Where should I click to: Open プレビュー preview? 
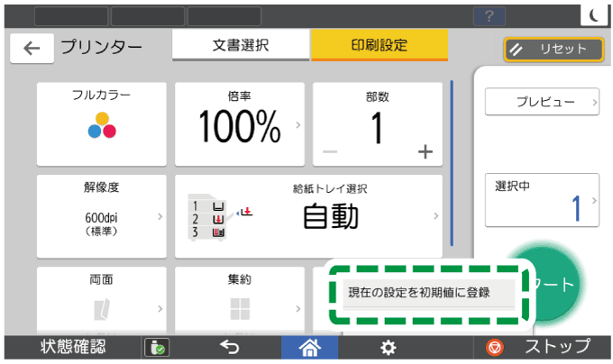[542, 102]
